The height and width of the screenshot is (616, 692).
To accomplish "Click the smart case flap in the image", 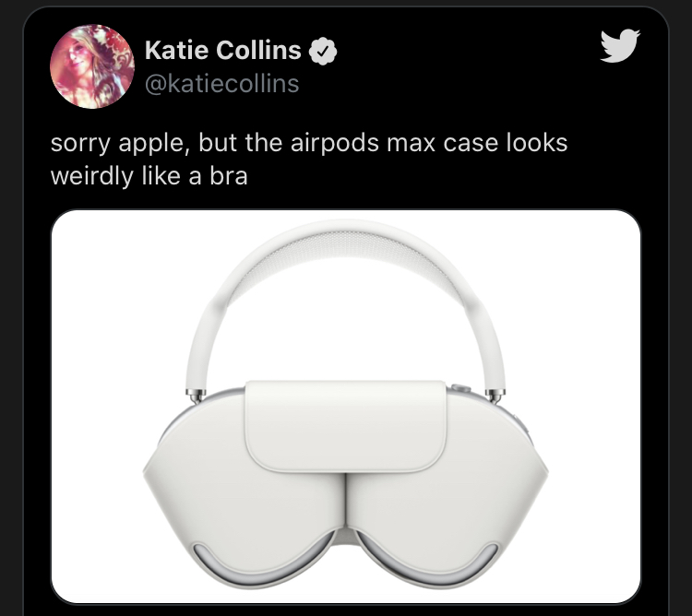I will tap(346, 426).
